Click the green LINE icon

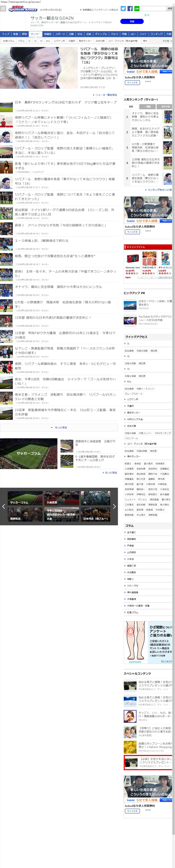(x=137, y=9)
